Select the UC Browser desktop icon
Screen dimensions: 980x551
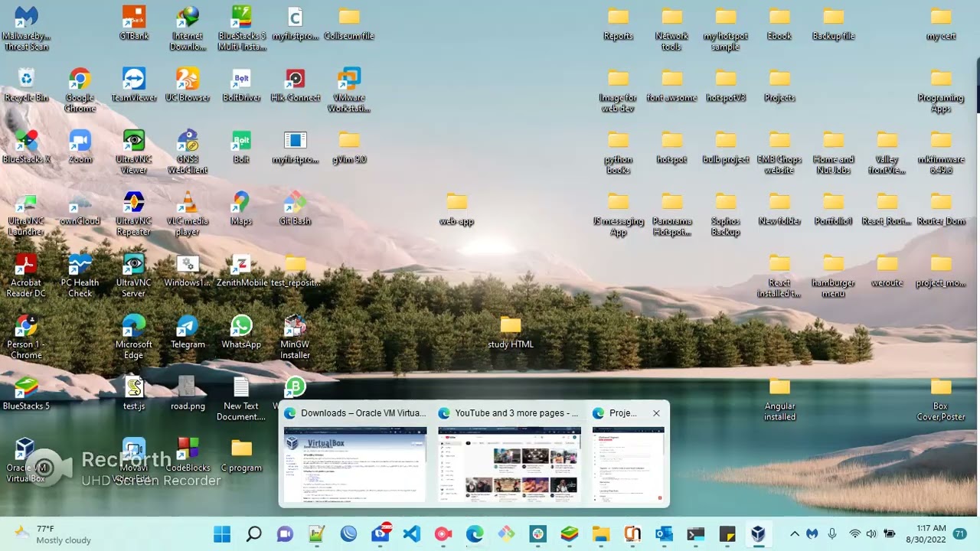point(188,85)
